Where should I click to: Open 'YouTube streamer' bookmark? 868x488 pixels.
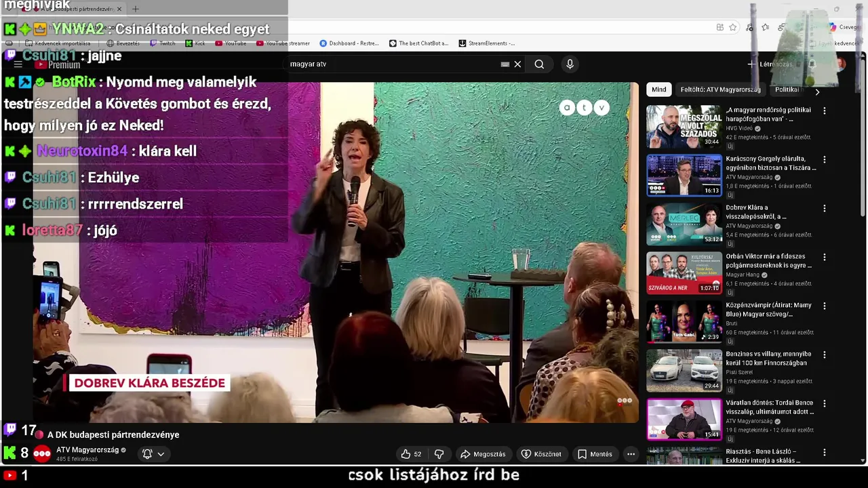tap(283, 43)
